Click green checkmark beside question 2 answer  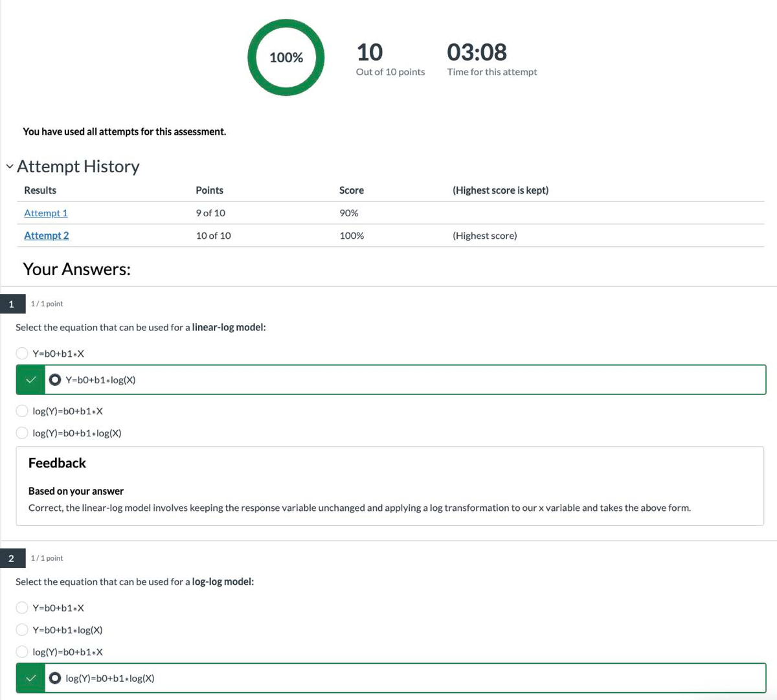(30, 679)
